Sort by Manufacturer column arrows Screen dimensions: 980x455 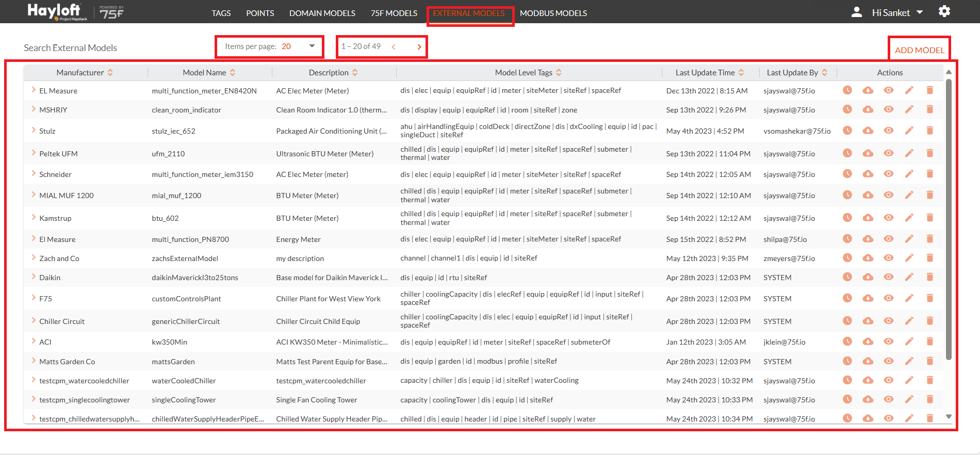pos(110,73)
